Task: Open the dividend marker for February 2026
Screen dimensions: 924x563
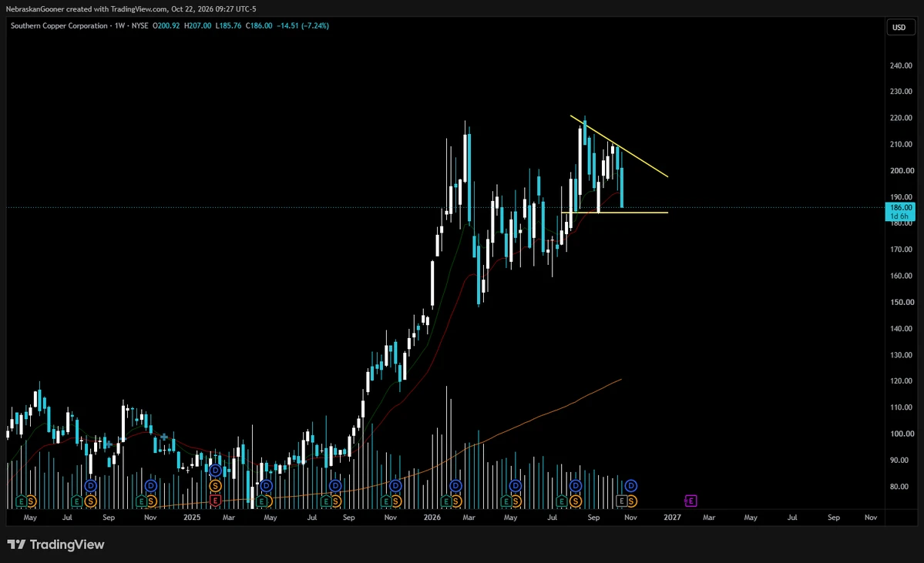Action: (x=455, y=486)
